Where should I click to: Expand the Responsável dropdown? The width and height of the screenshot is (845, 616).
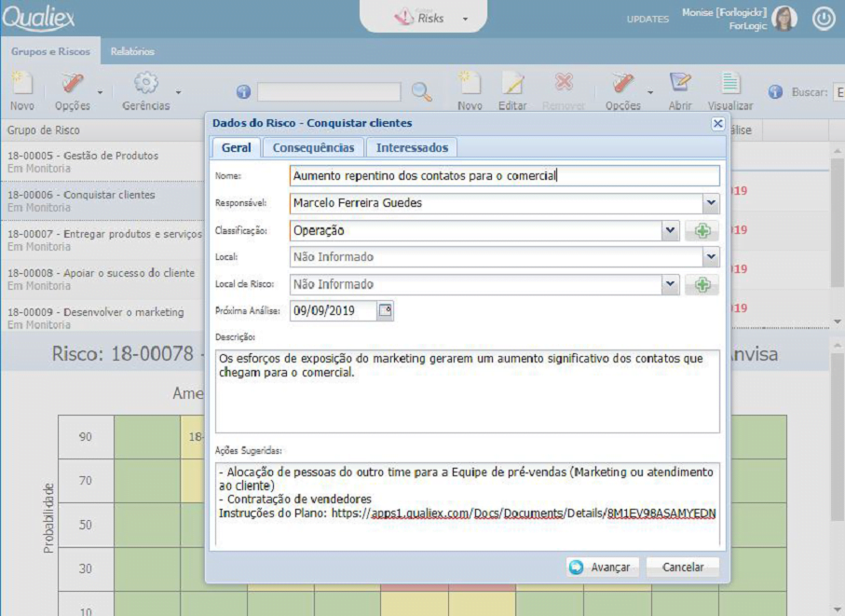pyautogui.click(x=711, y=203)
